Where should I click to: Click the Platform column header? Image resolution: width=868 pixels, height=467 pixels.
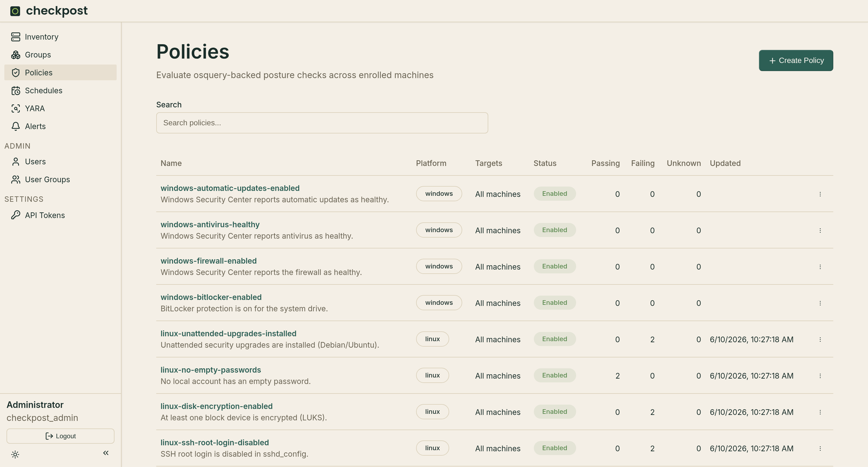click(431, 163)
